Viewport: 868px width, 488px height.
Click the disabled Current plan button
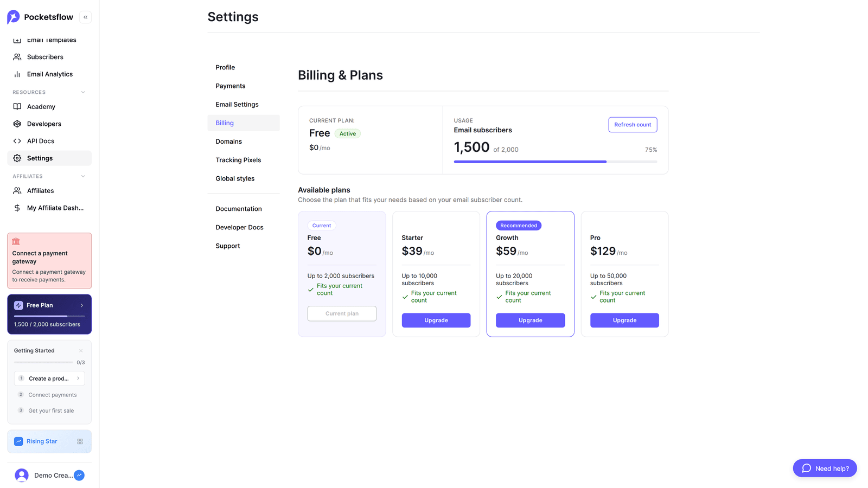point(342,313)
